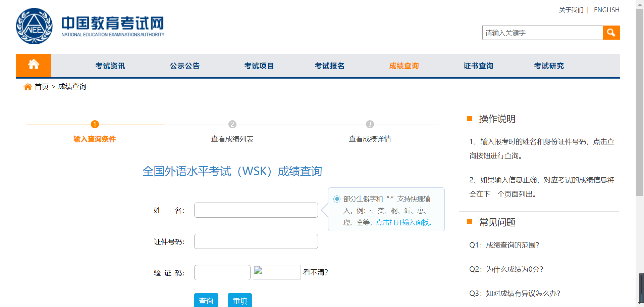Click the orange home icon in navigation bar

pyautogui.click(x=34, y=65)
